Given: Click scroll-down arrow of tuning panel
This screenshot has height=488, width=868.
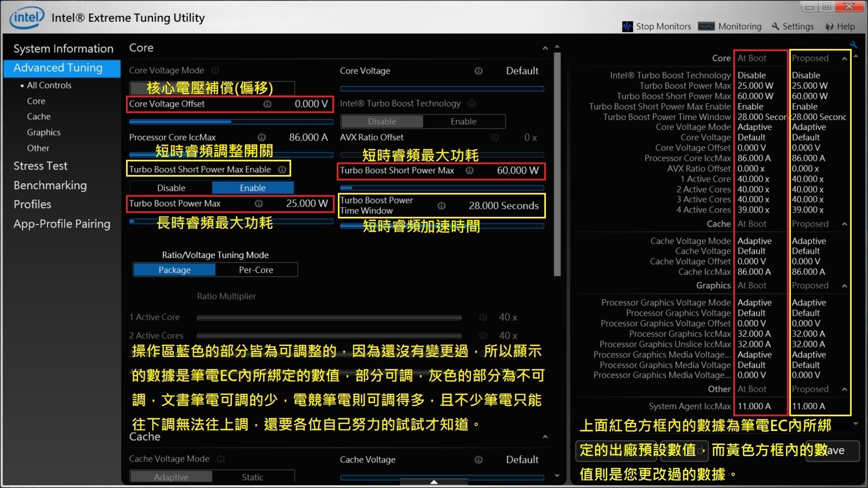Looking at the screenshot, I should click(557, 476).
